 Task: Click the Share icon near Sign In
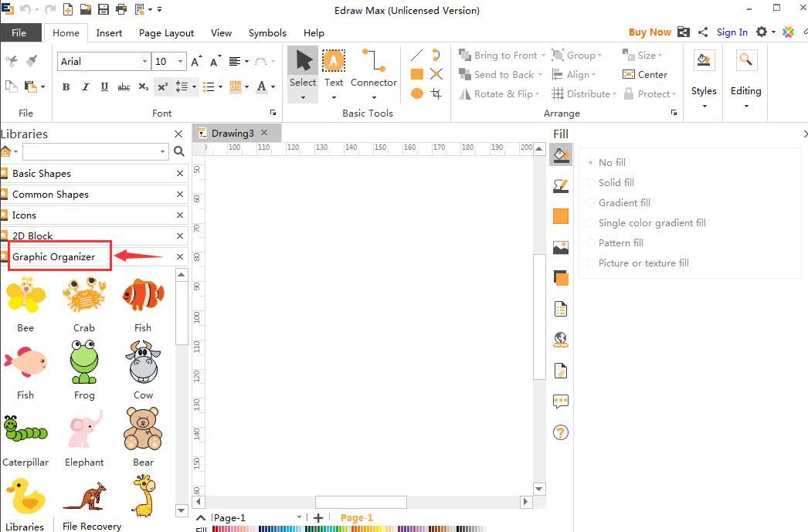[703, 32]
